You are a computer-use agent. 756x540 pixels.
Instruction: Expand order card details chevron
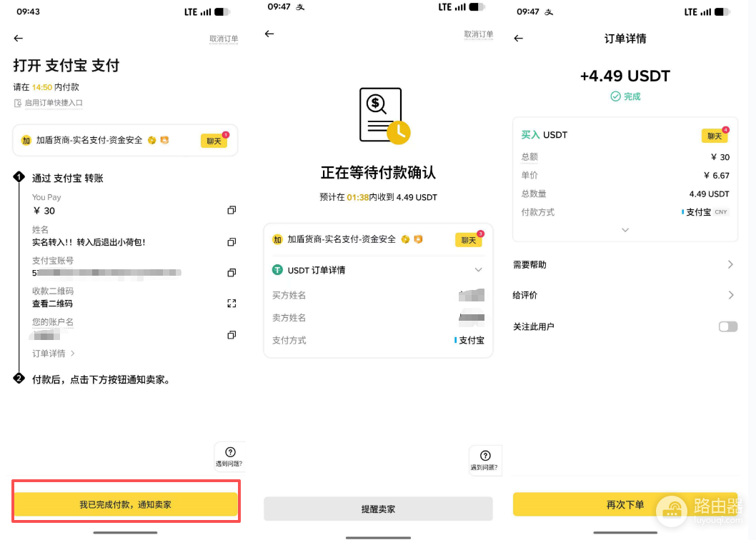tap(625, 230)
